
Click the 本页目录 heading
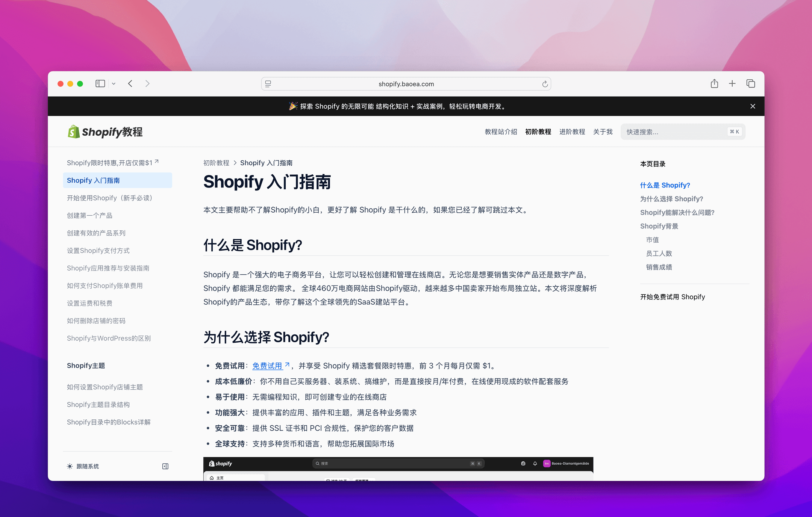click(x=653, y=164)
